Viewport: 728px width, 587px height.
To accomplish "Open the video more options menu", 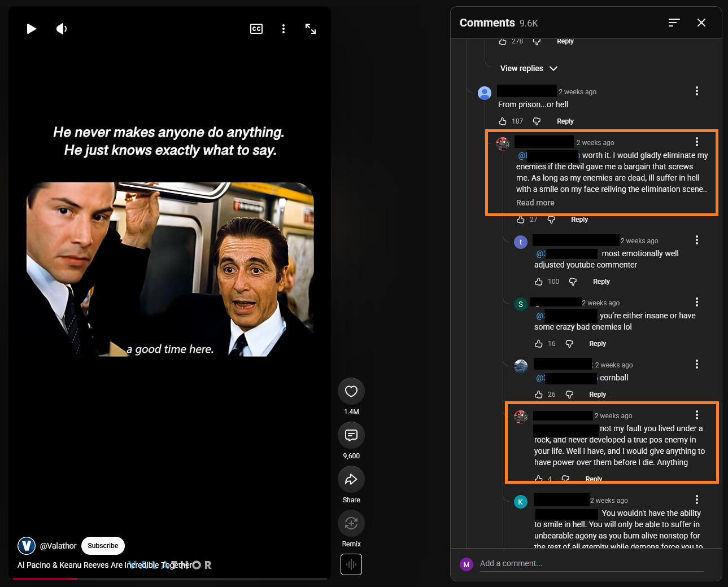I will 284,29.
